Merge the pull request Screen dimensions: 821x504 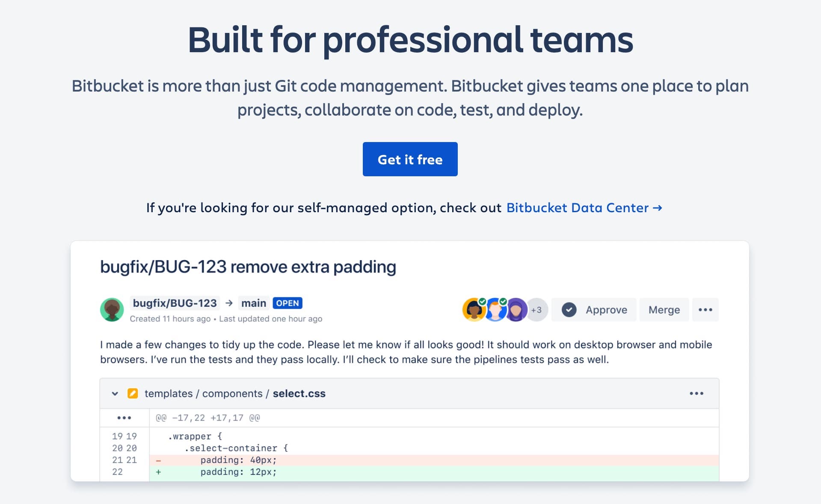pyautogui.click(x=664, y=310)
